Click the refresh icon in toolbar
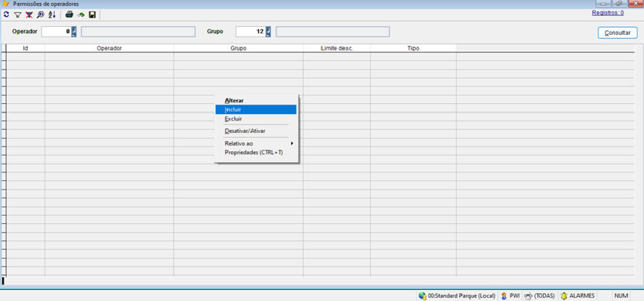 (x=7, y=15)
